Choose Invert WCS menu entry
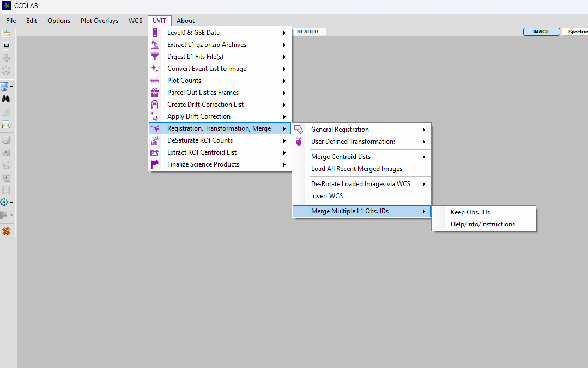This screenshot has width=588, height=368. click(361, 196)
